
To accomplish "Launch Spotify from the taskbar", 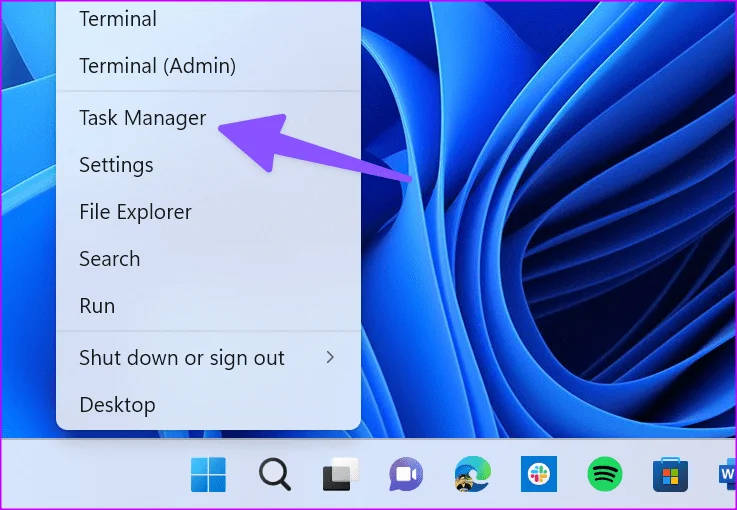I will (x=605, y=474).
